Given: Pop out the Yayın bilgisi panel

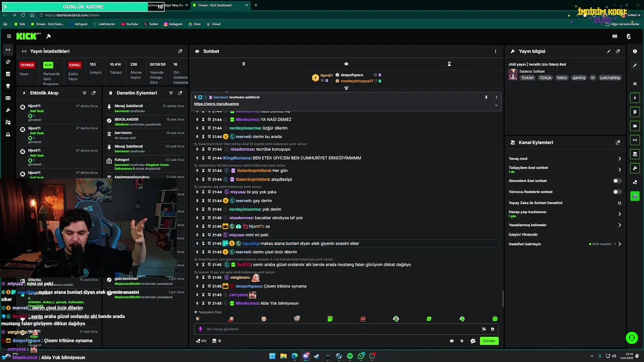Looking at the screenshot, I should point(618,51).
